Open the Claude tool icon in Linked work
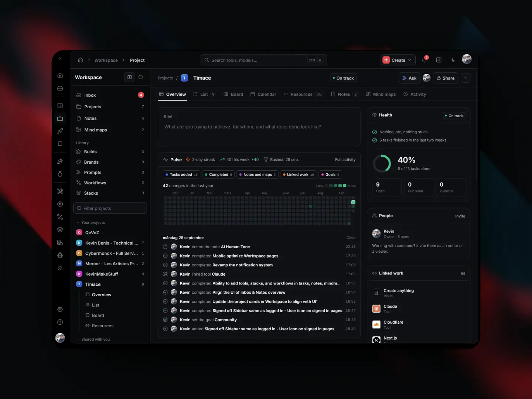532x399 pixels. click(x=376, y=308)
